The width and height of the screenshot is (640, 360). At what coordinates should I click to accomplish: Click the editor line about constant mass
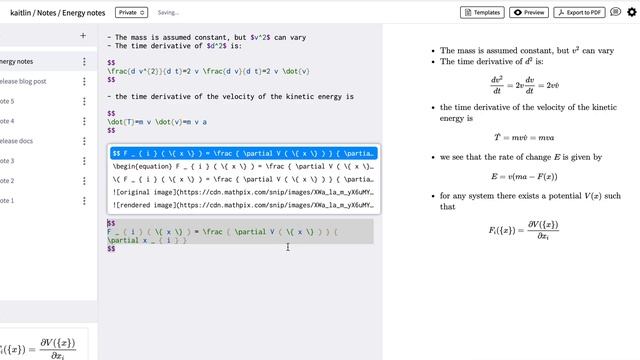click(x=207, y=37)
